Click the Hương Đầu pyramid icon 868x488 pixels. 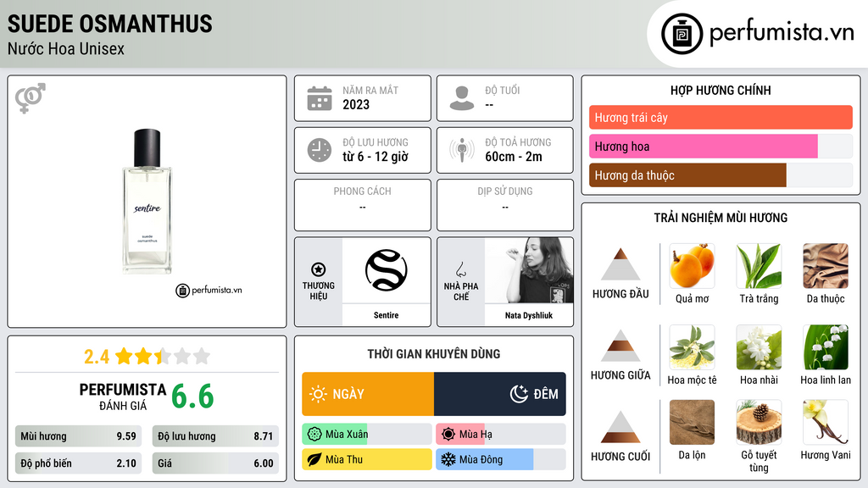pyautogui.click(x=620, y=264)
